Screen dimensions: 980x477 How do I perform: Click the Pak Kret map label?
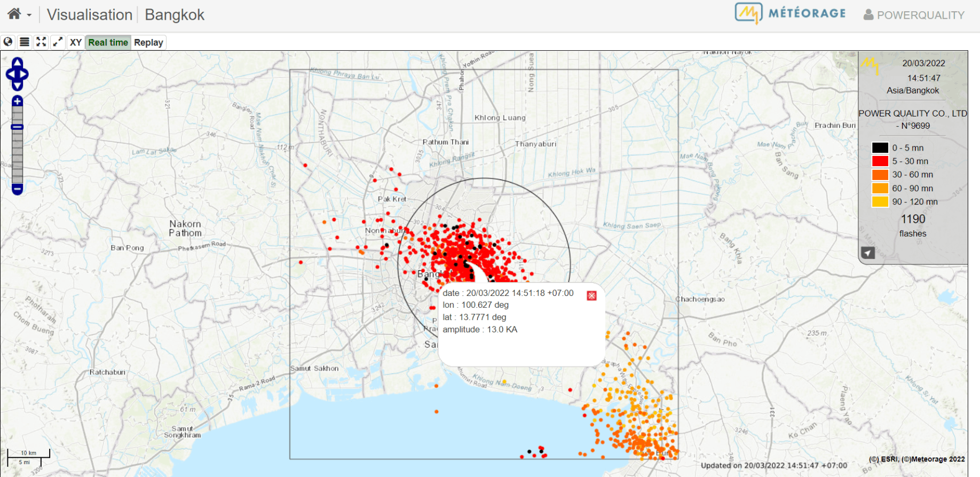[392, 199]
